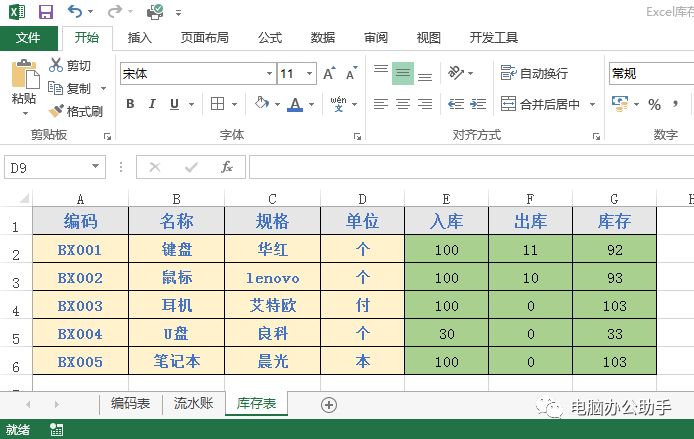694x439 pixels.
Task: Apply fill color with paint bucket
Action: pyautogui.click(x=261, y=104)
